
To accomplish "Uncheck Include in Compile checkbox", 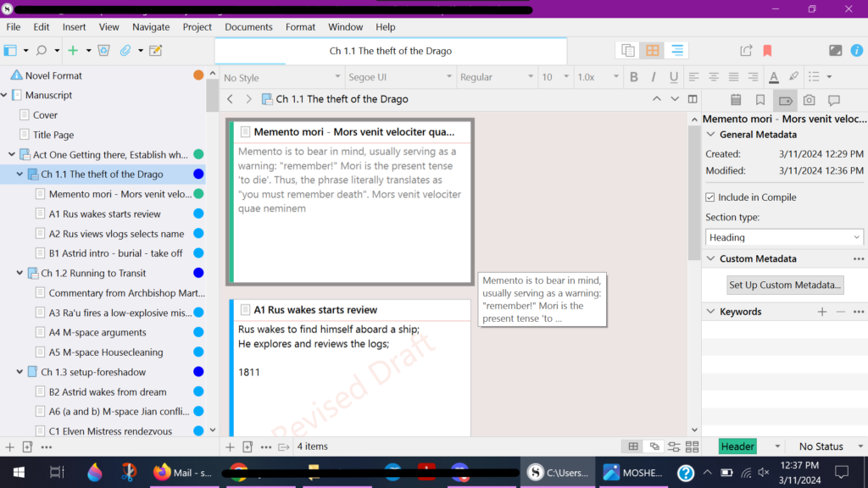I will click(x=710, y=197).
